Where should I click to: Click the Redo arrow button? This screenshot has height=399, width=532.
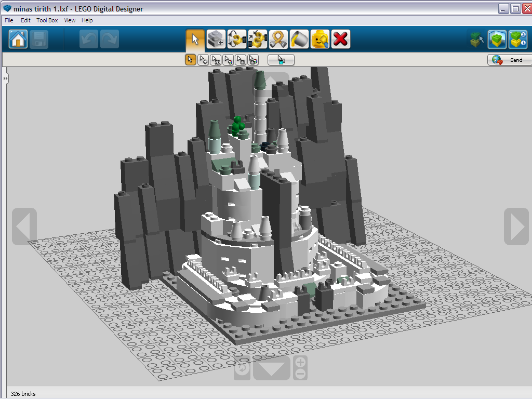(x=110, y=39)
